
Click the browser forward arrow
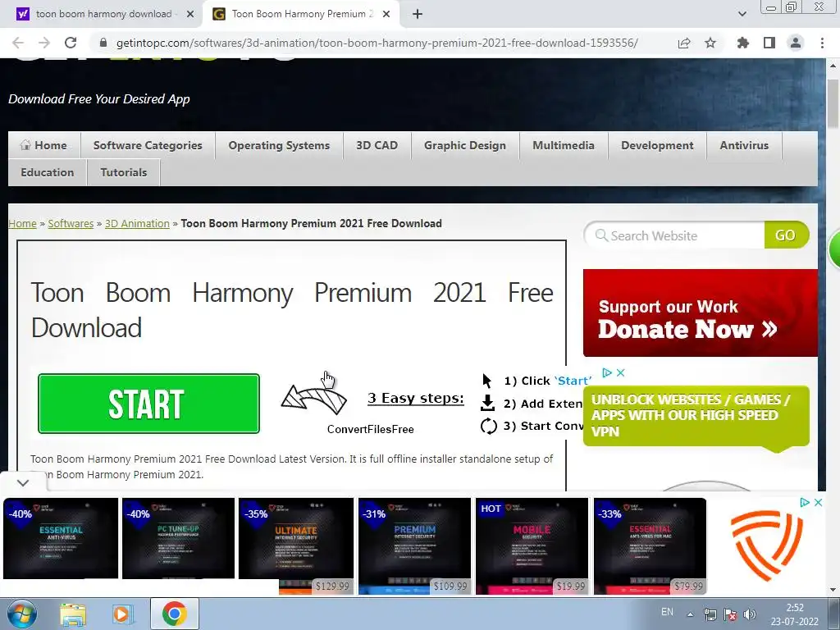[44, 43]
